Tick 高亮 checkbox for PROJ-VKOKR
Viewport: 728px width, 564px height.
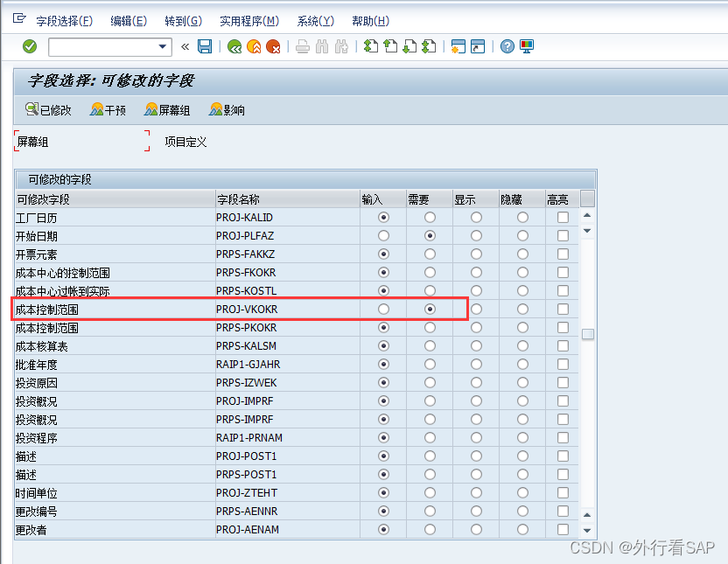coord(563,309)
